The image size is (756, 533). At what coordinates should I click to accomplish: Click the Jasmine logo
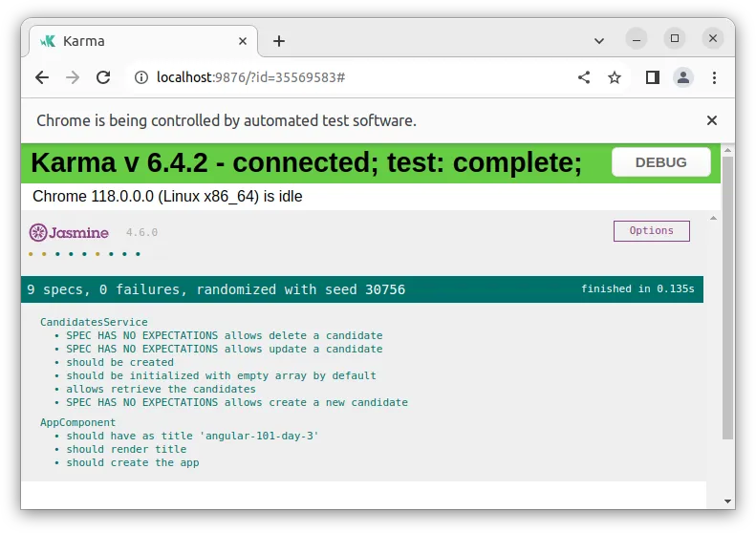pos(69,233)
